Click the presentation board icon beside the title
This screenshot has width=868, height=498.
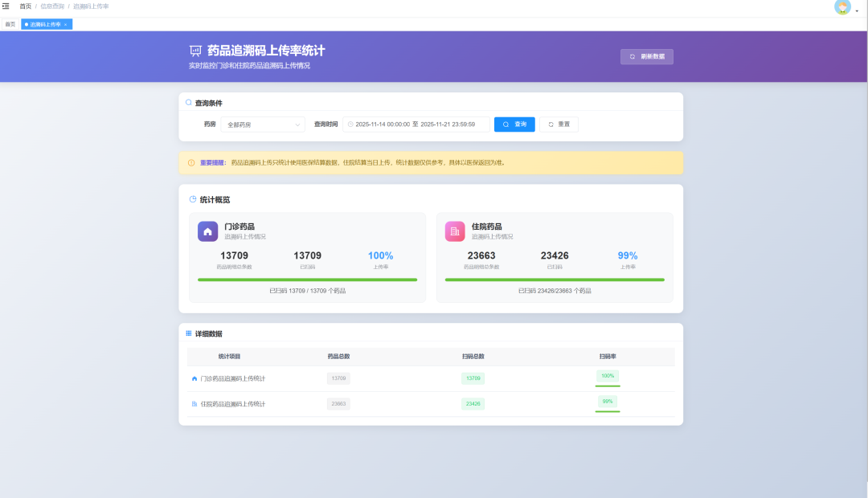coord(195,51)
